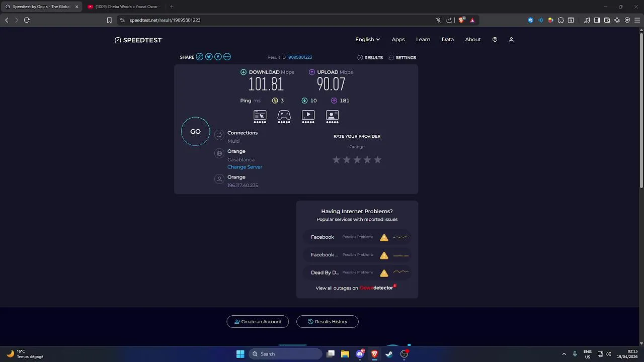The width and height of the screenshot is (644, 362).
Task: Click the web browsing quality icon
Action: point(260,117)
